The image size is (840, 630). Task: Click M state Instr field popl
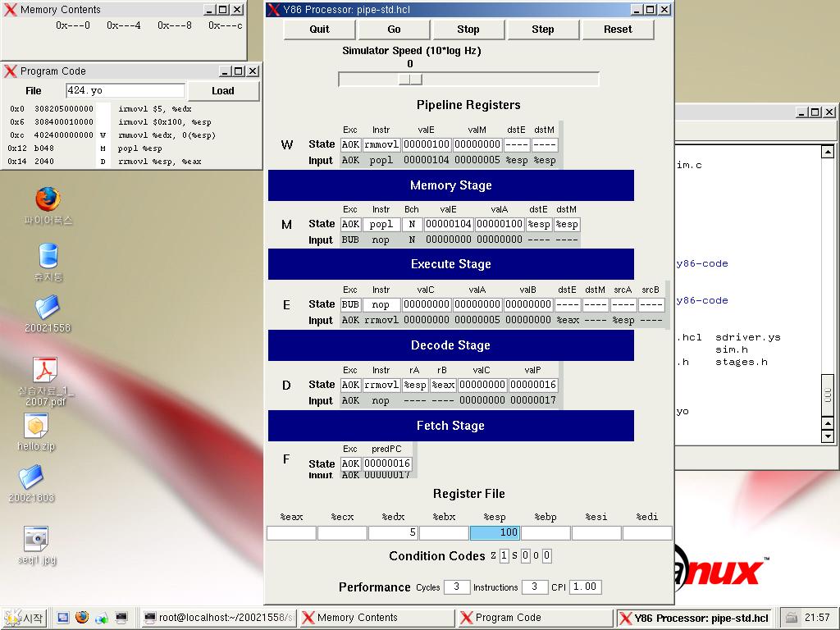point(381,224)
